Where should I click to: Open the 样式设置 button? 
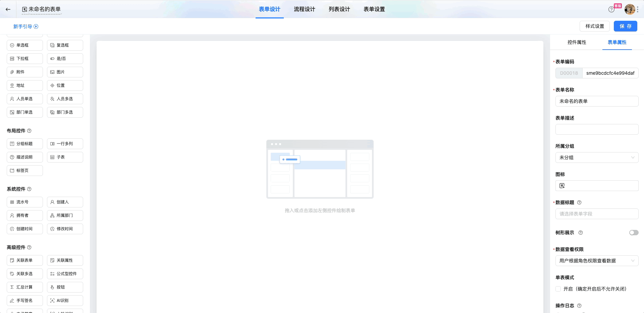click(594, 26)
